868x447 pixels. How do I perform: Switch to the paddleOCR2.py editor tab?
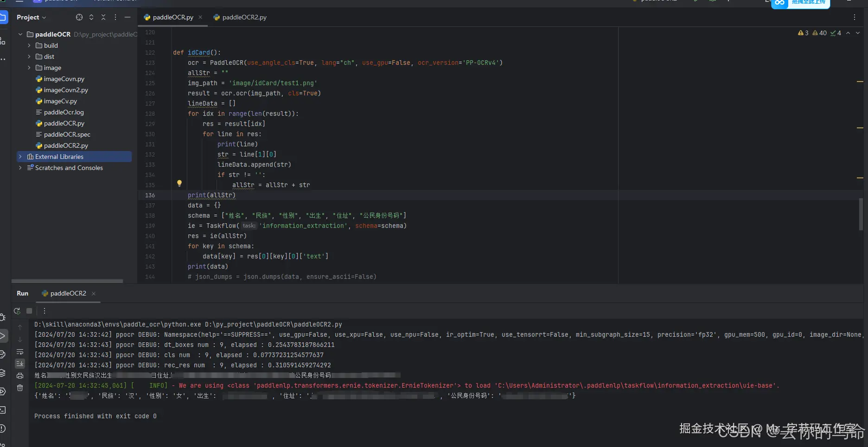tap(243, 17)
